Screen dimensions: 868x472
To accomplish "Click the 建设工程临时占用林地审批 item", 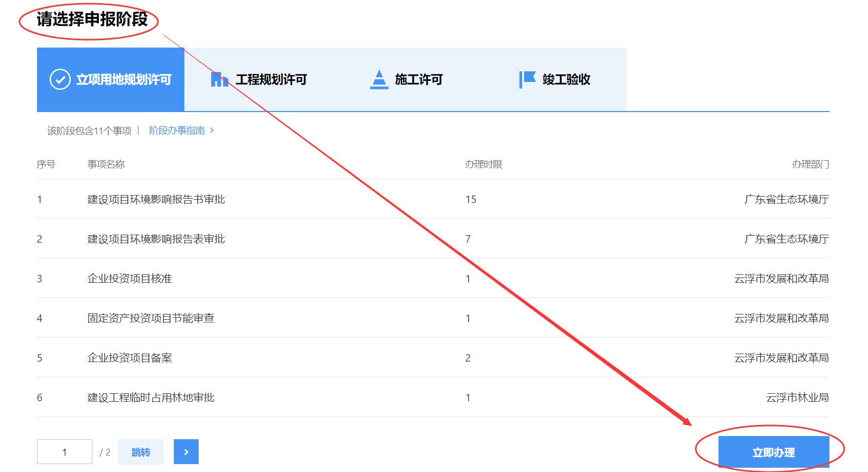I will 151,397.
